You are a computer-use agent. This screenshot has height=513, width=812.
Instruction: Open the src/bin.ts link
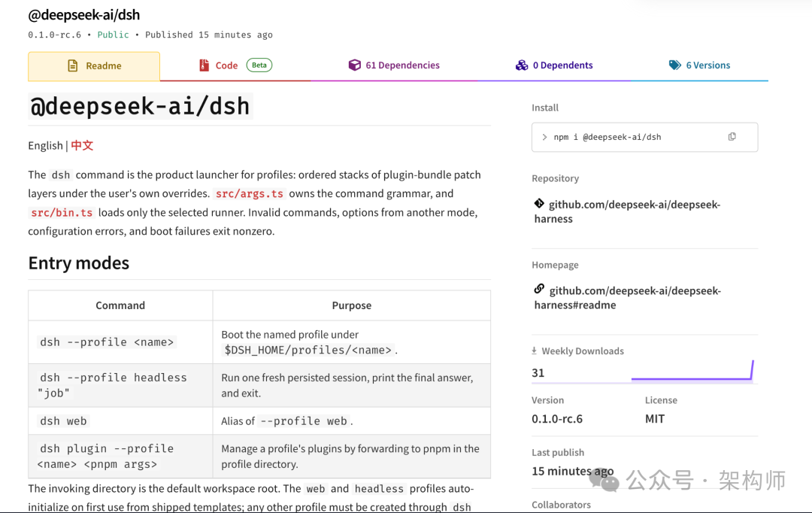tap(62, 212)
